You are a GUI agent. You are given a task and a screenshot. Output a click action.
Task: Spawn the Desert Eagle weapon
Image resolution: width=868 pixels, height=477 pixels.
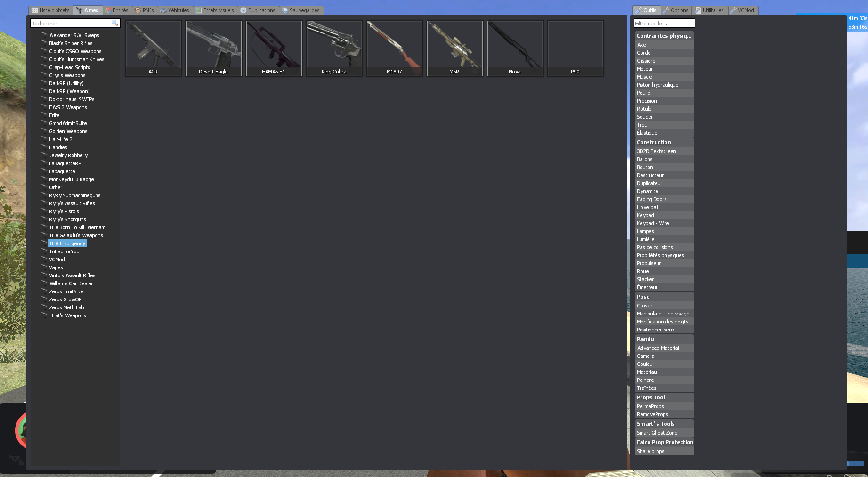tap(213, 48)
